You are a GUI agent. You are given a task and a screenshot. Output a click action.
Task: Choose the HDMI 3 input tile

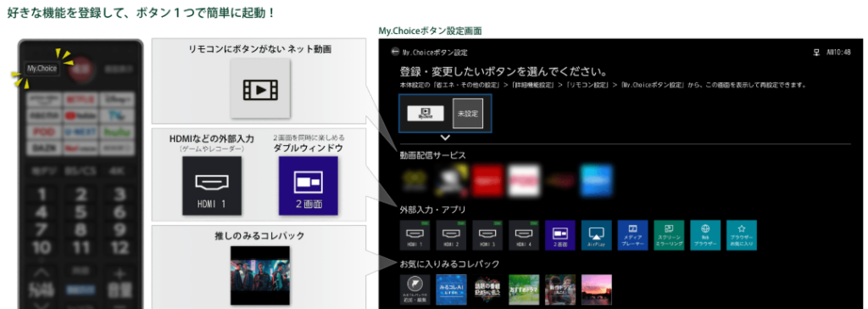487,235
